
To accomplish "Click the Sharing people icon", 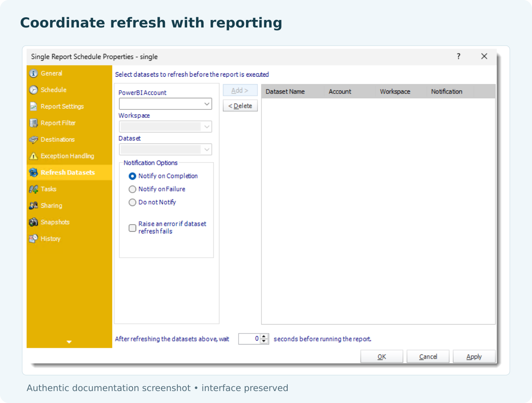I will (33, 205).
